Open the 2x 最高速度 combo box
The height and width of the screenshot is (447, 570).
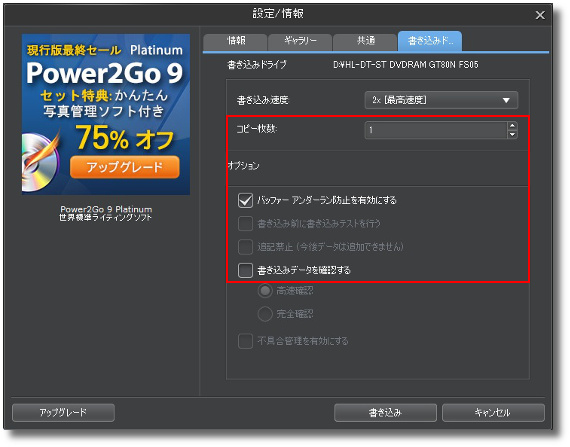click(441, 100)
